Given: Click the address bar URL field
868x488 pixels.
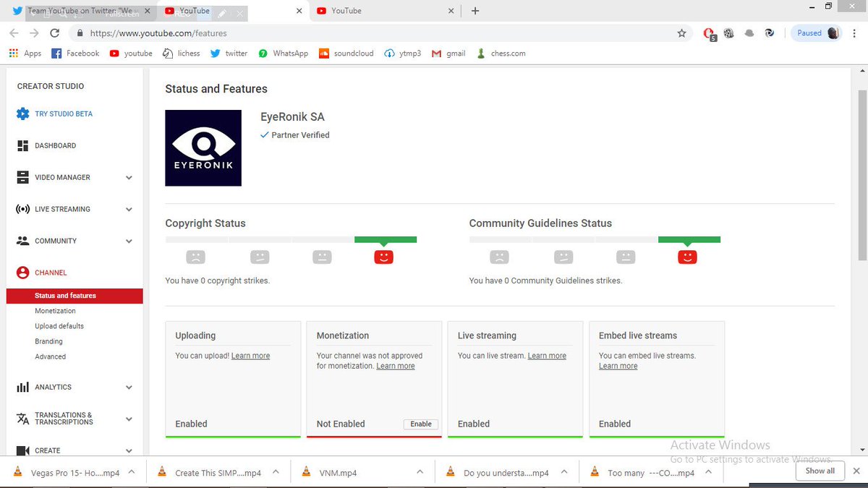Looking at the screenshot, I should 380,33.
